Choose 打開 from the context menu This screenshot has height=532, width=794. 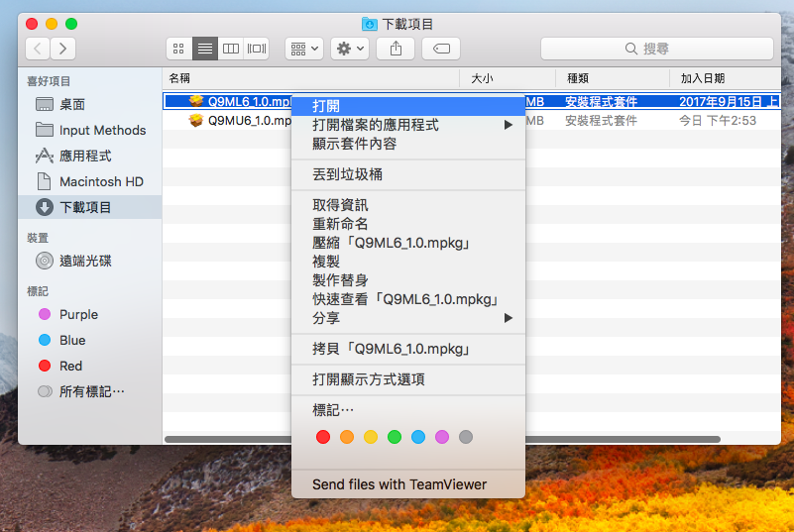click(x=408, y=106)
